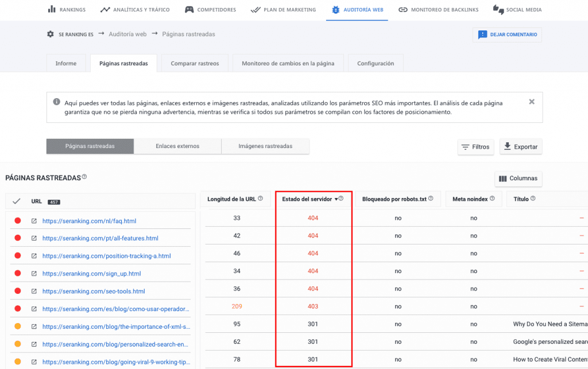
Task: Click orange status dot for the-importance-of-xml row
Action: click(18, 327)
